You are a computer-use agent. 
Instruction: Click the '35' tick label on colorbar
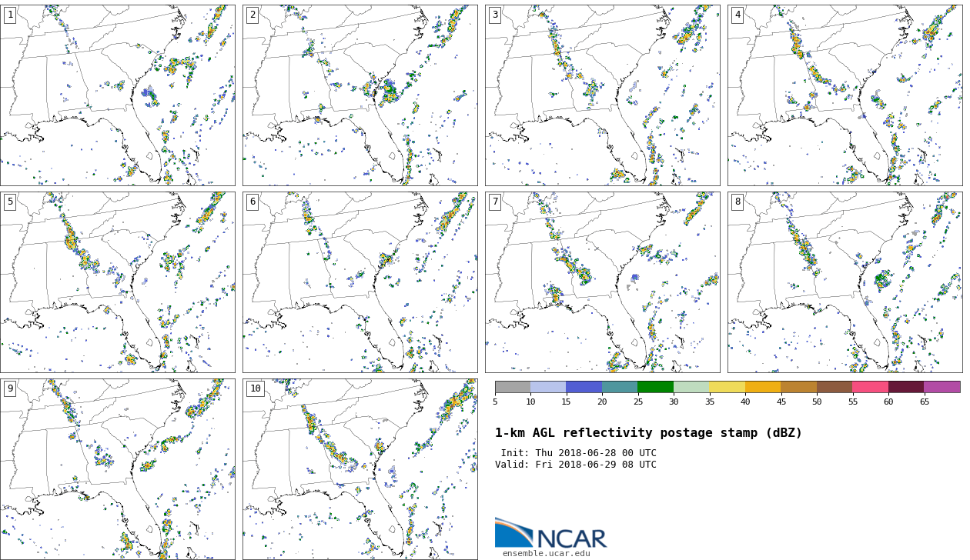click(709, 402)
